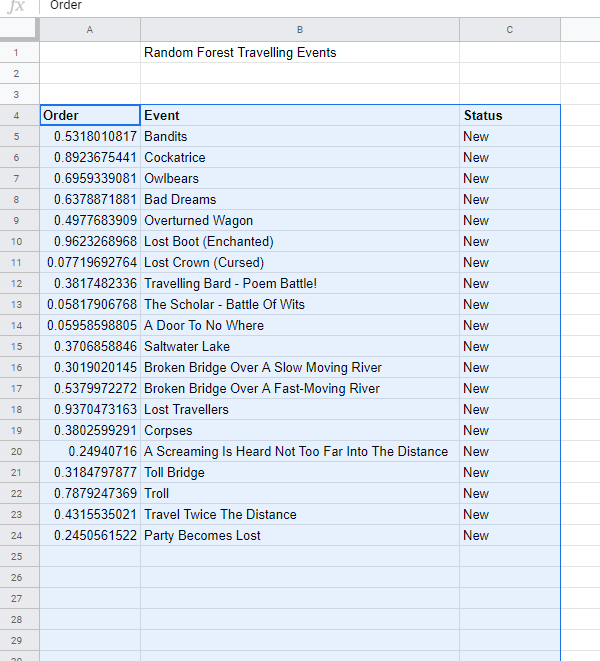Click order value 0.9623268968
Screen dimensions: 600x661
90,242
